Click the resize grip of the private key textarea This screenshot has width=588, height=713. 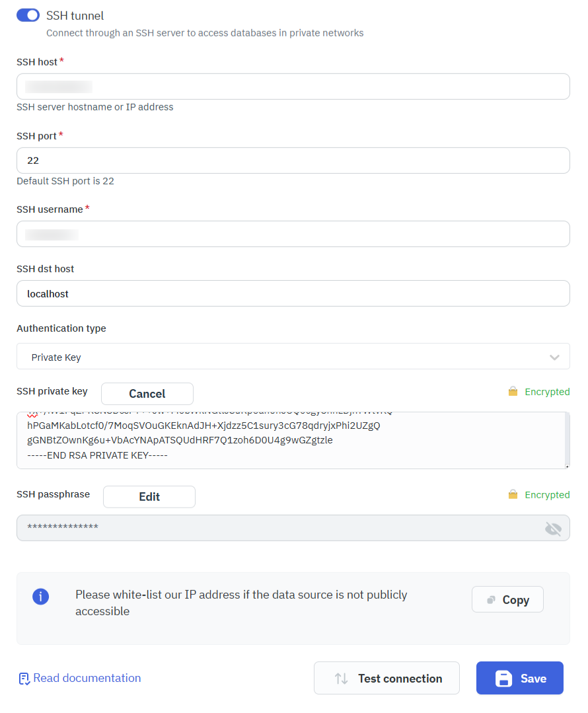click(x=566, y=465)
